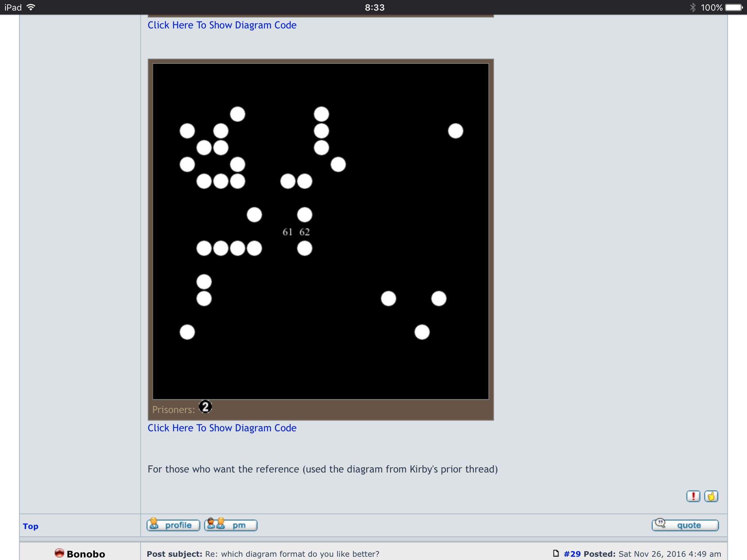Click the post #29 permalink
747x560 pixels.
(x=572, y=554)
